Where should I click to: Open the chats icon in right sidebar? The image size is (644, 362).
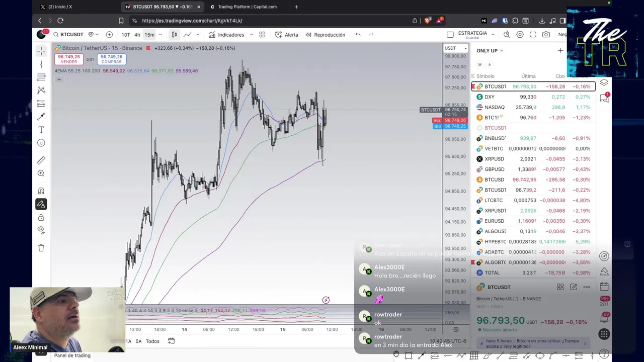tap(604, 99)
